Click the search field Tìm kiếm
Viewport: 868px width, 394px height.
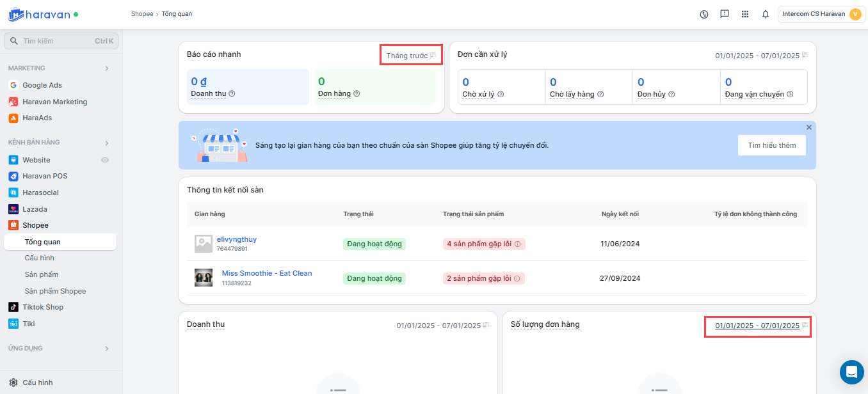point(61,41)
